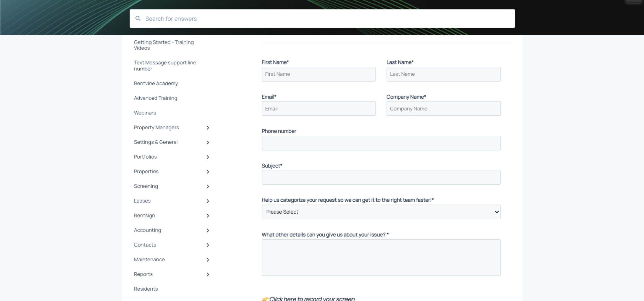Go to the Webinars page
The width and height of the screenshot is (644, 301).
click(145, 113)
